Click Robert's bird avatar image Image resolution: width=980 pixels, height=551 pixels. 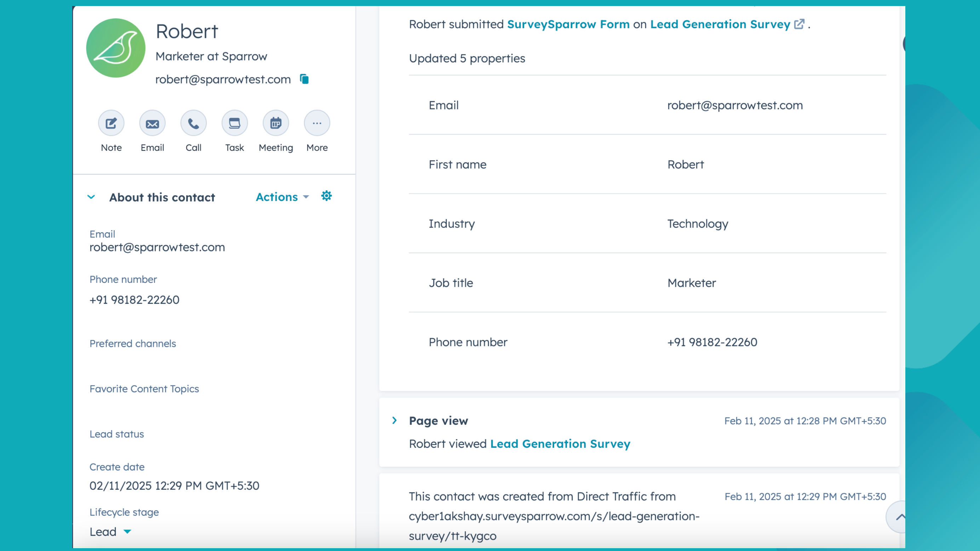[x=116, y=48]
